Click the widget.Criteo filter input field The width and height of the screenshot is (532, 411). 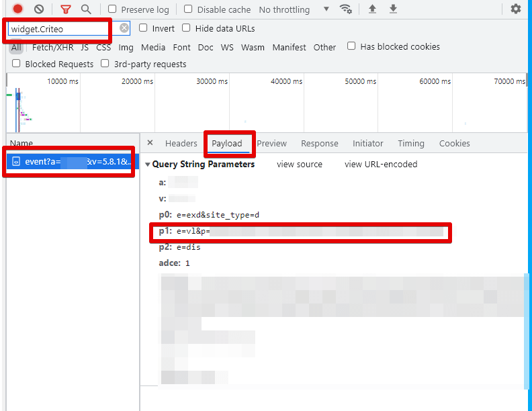pos(59,29)
